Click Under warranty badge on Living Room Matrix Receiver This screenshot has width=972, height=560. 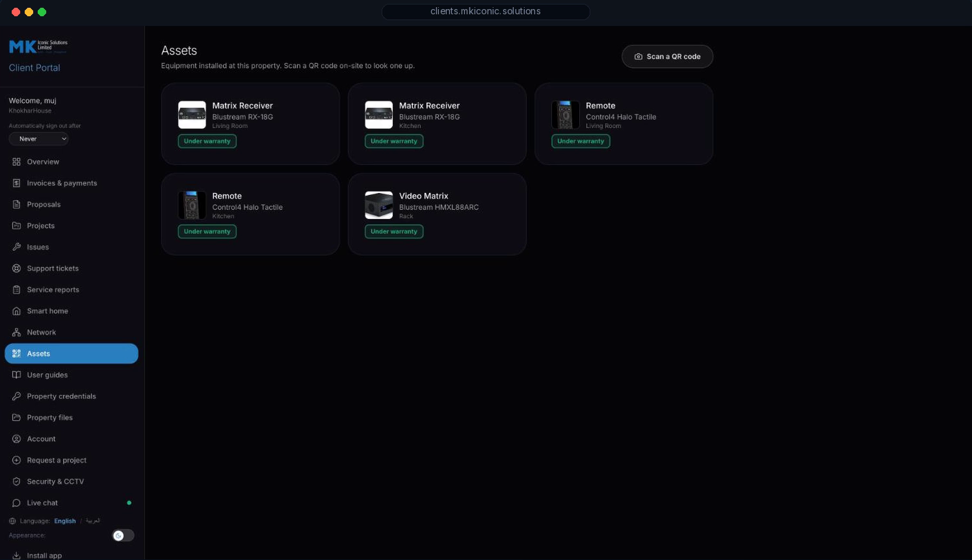pos(207,141)
